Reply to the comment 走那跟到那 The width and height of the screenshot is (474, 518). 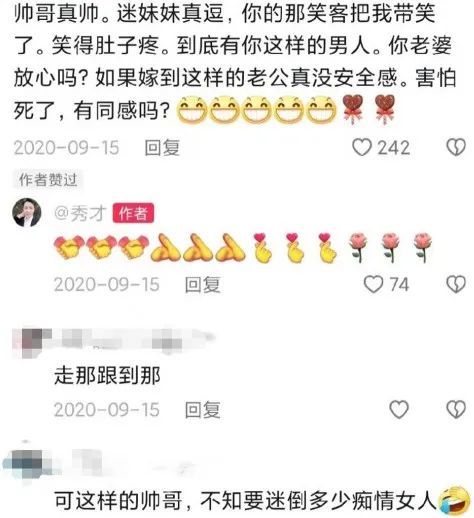point(203,409)
